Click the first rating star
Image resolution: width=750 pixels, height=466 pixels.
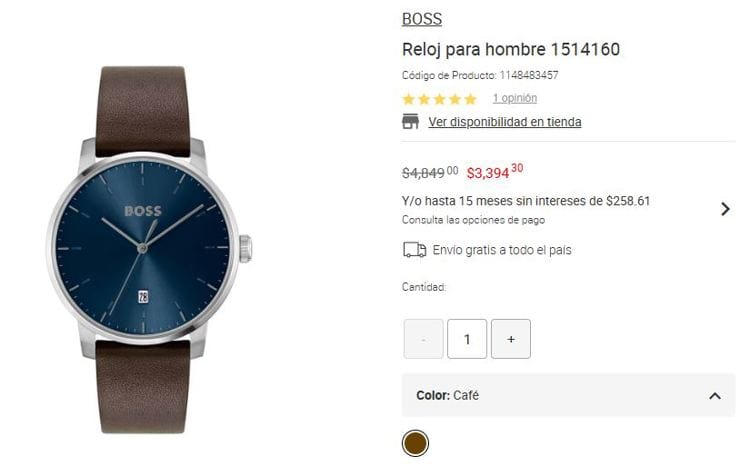pyautogui.click(x=408, y=99)
